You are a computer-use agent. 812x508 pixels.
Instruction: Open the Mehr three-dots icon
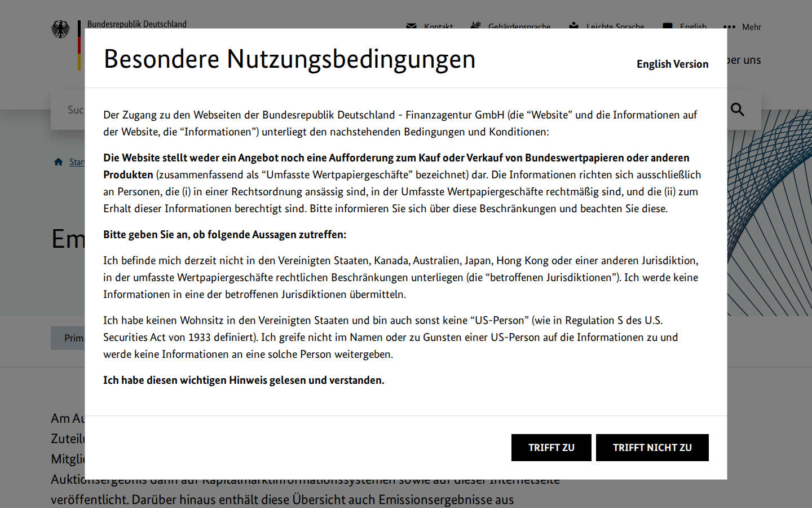[729, 27]
